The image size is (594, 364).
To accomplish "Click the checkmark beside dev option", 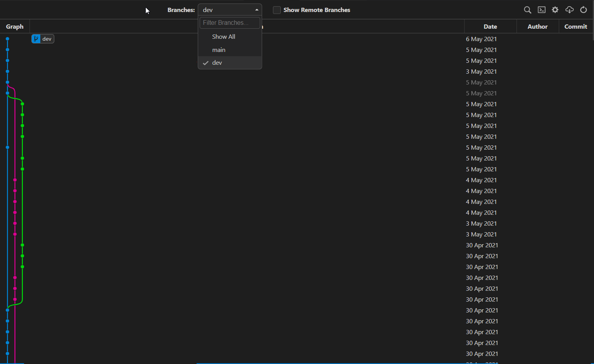I will point(205,63).
